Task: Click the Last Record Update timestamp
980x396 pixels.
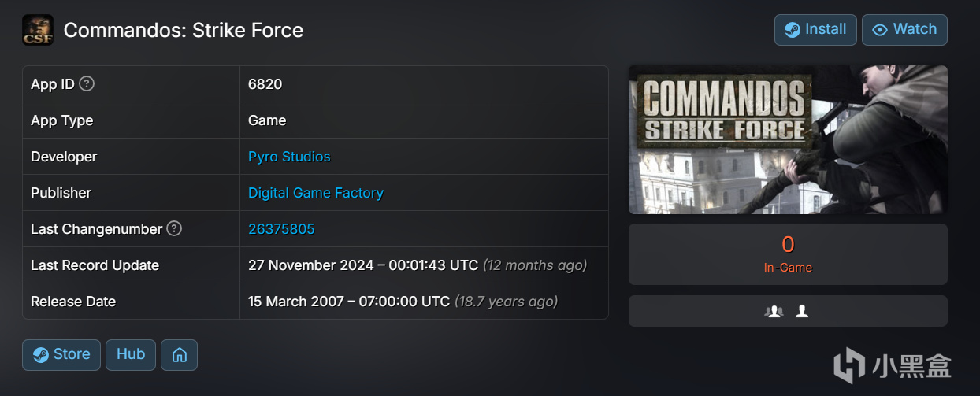Action: (x=363, y=265)
